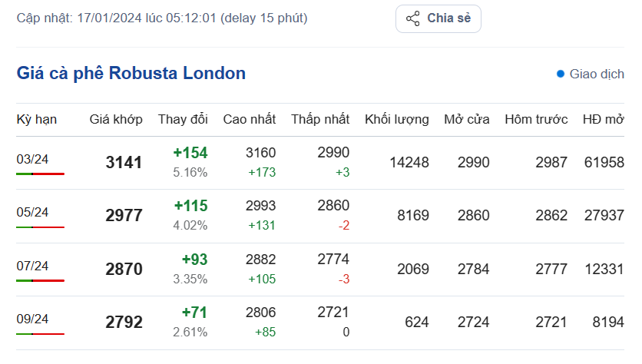Click the Cao nhất column header
642x364 pixels.
click(250, 119)
